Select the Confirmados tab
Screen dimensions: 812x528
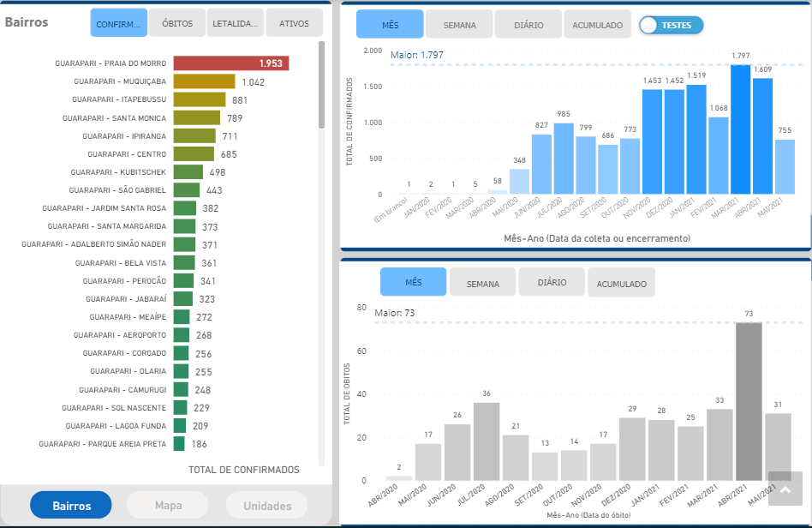coord(119,23)
